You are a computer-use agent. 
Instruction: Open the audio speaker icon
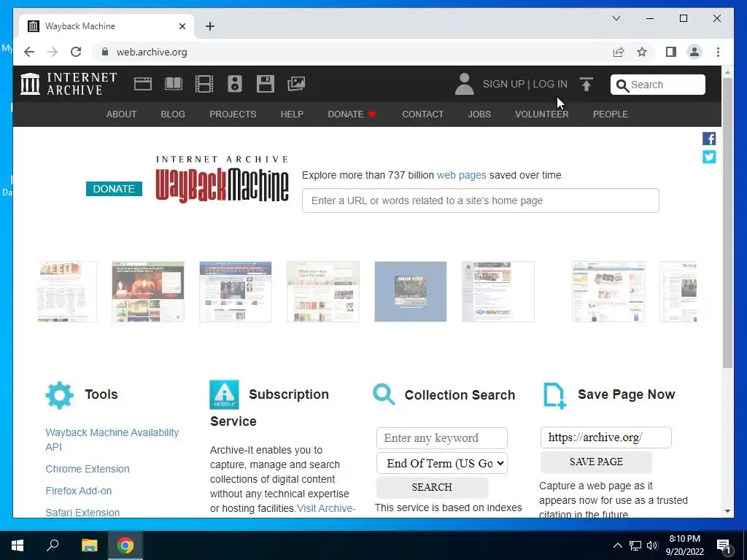[x=235, y=84]
